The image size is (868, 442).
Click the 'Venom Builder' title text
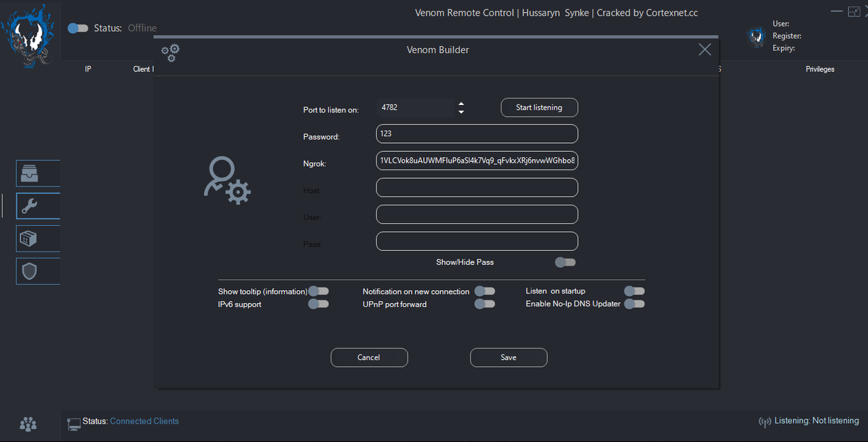click(x=438, y=49)
